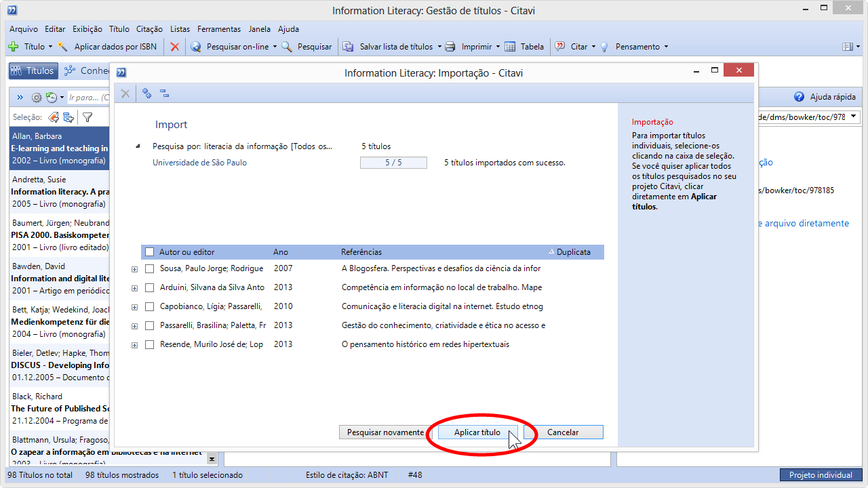Click the grey X icon in import dialog toolbar
Screen dimensions: 868x488
pyautogui.click(x=125, y=94)
